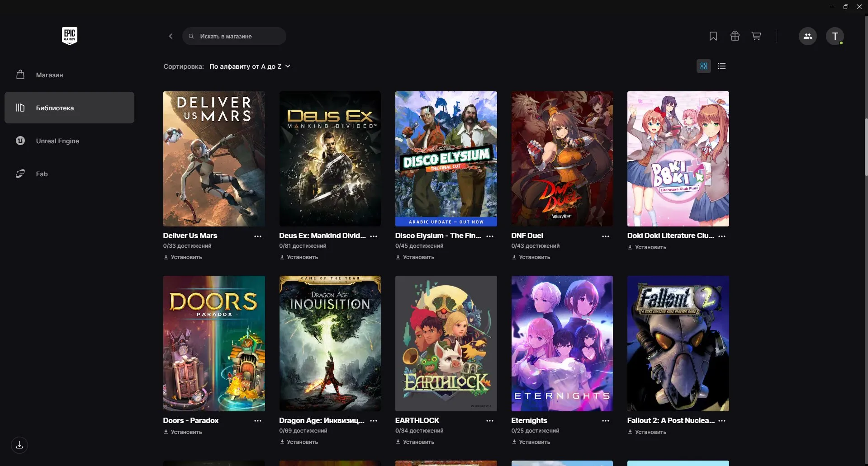
Task: Open options menu for EARTHLOCK
Action: tap(490, 421)
